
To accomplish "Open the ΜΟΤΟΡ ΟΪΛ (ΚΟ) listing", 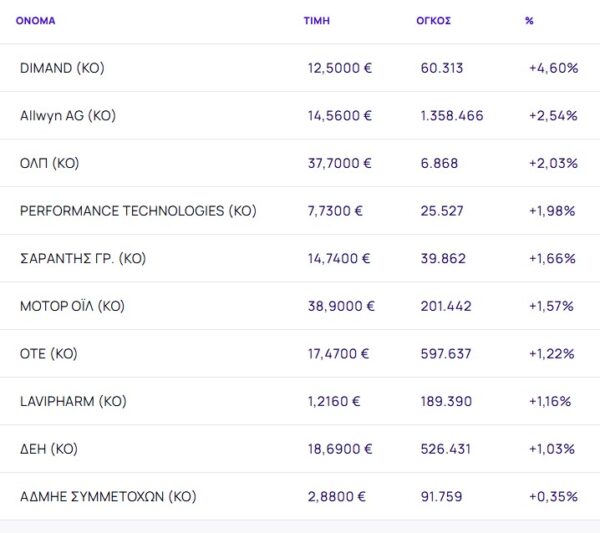I will [72, 306].
